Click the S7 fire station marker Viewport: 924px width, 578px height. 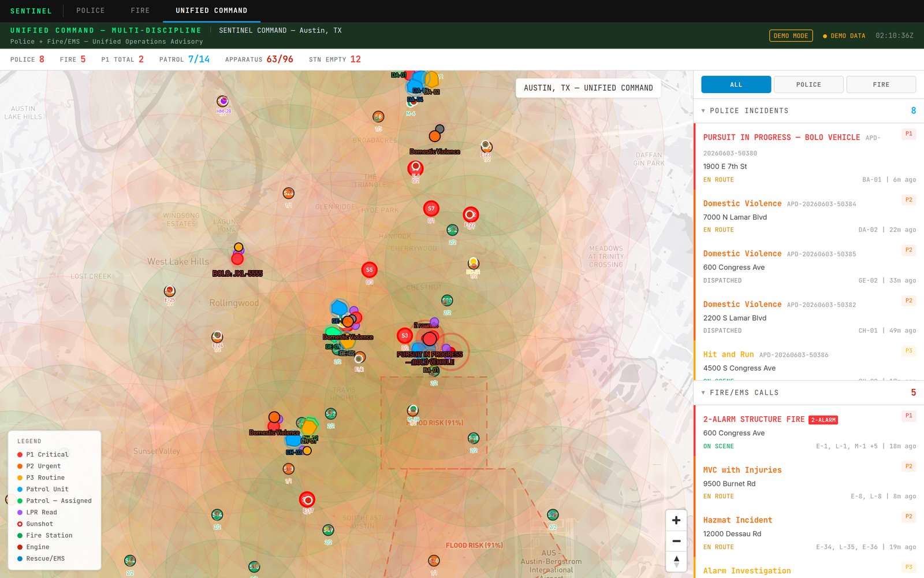pos(431,209)
